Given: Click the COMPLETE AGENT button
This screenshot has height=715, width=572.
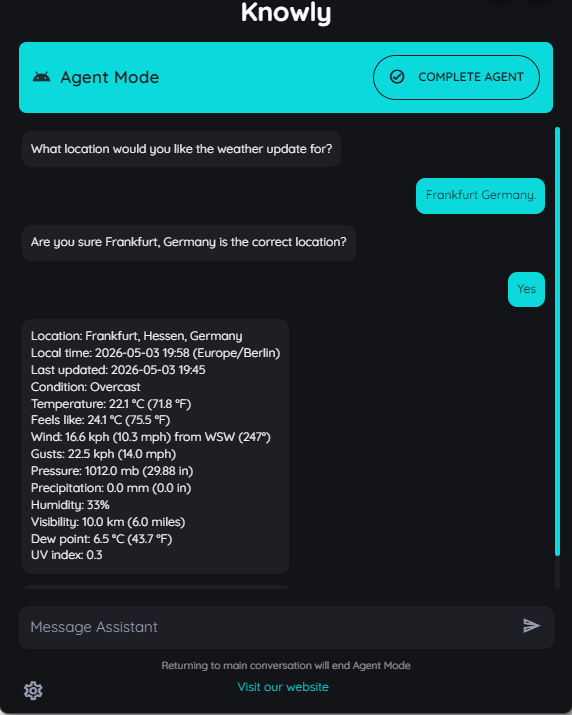Looking at the screenshot, I should click(x=456, y=77).
